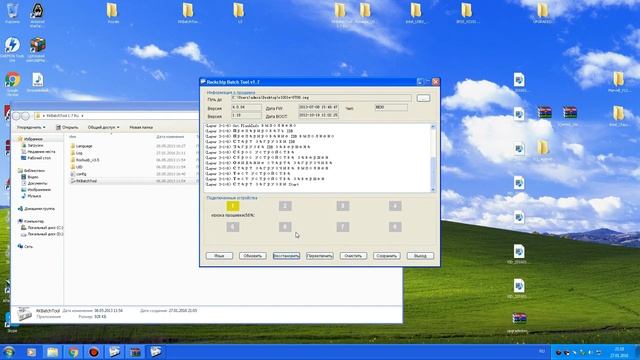
Task: Click Загрузки in the Explorer sidebar
Action: coord(32,145)
